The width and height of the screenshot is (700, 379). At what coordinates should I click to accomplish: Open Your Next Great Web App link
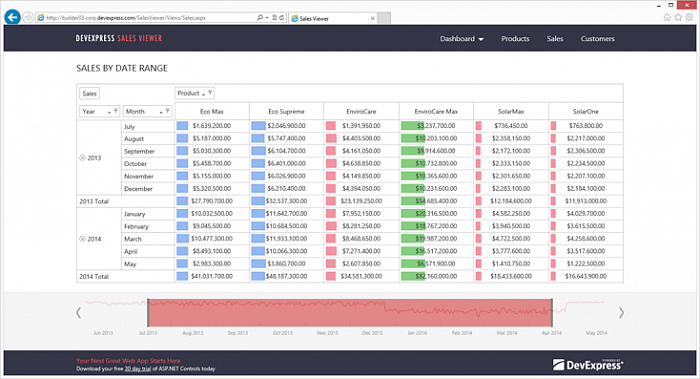pos(128,361)
